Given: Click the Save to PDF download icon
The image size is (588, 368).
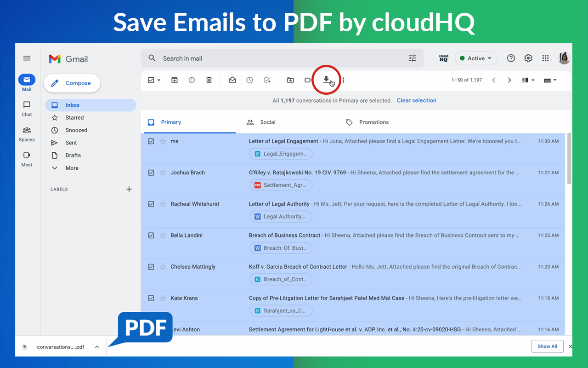Looking at the screenshot, I should pos(326,80).
